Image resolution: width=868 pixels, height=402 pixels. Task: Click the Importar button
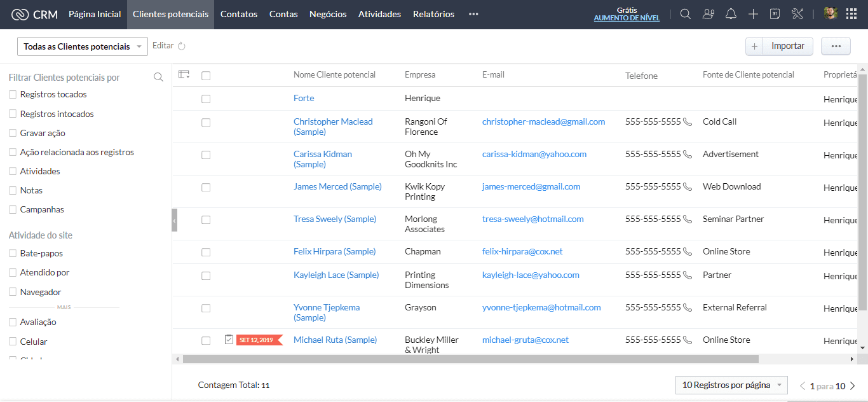(x=787, y=46)
